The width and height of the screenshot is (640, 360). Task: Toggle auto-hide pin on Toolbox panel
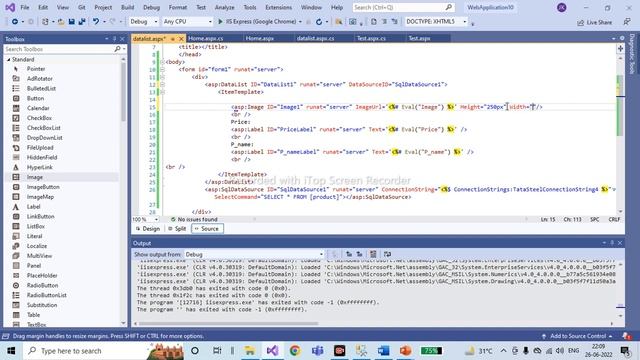[114, 39]
